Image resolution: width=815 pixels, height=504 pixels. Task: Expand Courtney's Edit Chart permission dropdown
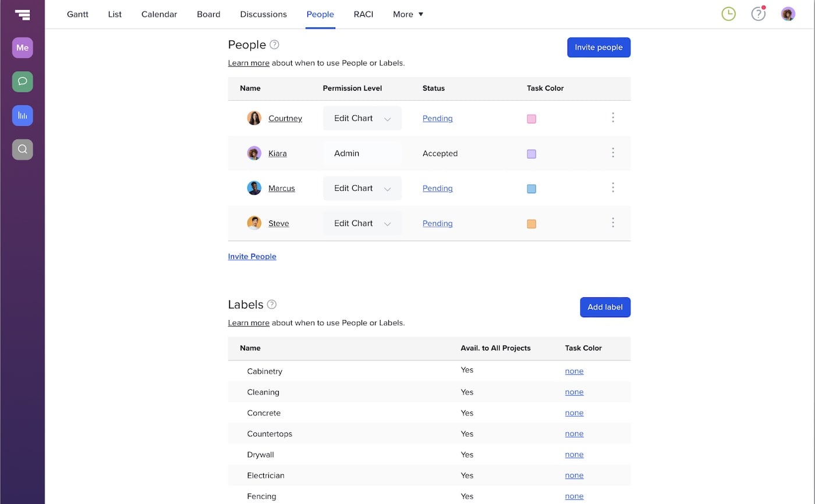(388, 118)
